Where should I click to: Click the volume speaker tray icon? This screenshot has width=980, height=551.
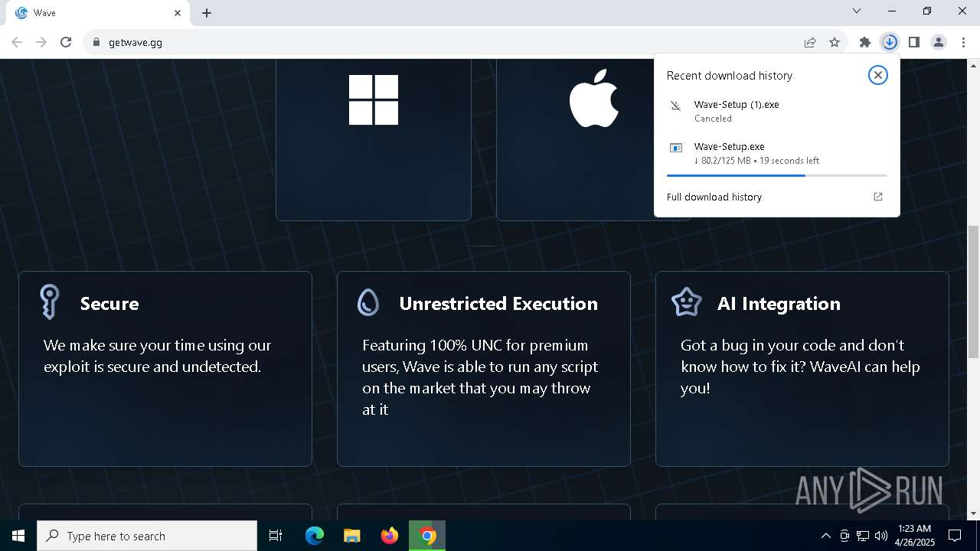881,536
